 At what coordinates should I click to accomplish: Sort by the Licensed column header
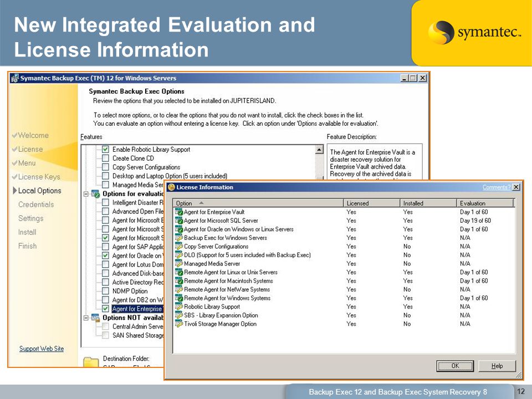coord(372,203)
